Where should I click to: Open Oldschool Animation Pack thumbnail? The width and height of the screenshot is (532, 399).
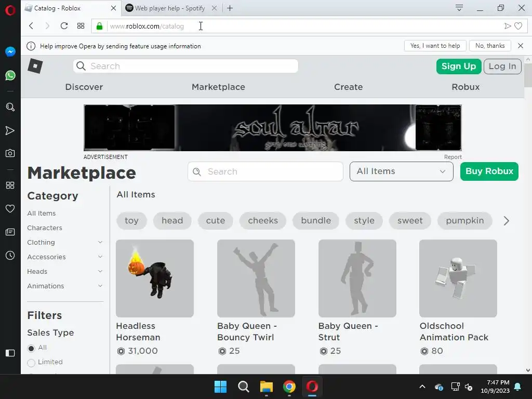click(458, 278)
